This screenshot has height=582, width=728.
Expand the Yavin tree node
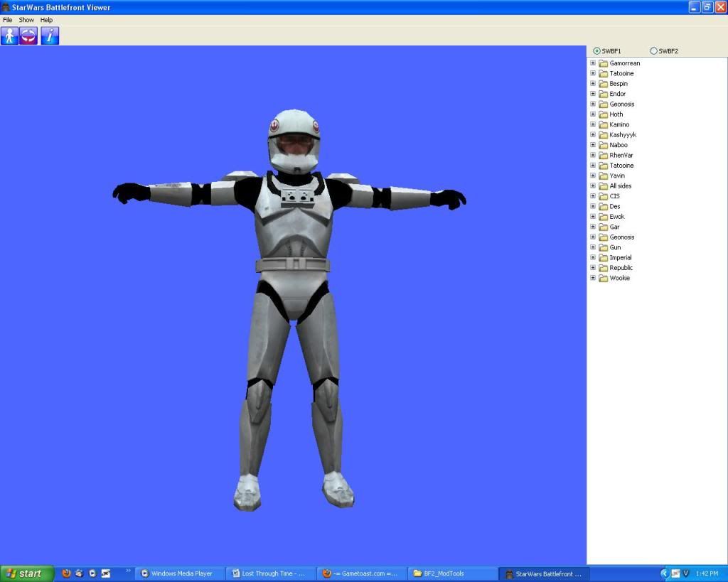[x=593, y=176]
